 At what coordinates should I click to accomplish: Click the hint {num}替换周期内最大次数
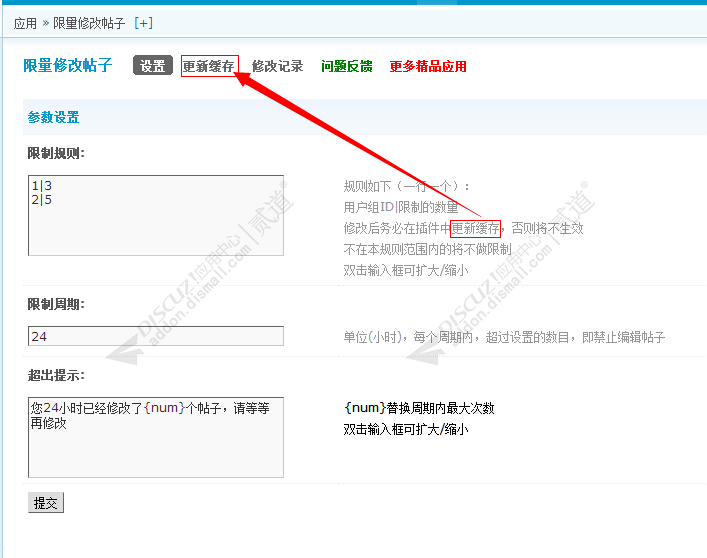click(x=419, y=408)
